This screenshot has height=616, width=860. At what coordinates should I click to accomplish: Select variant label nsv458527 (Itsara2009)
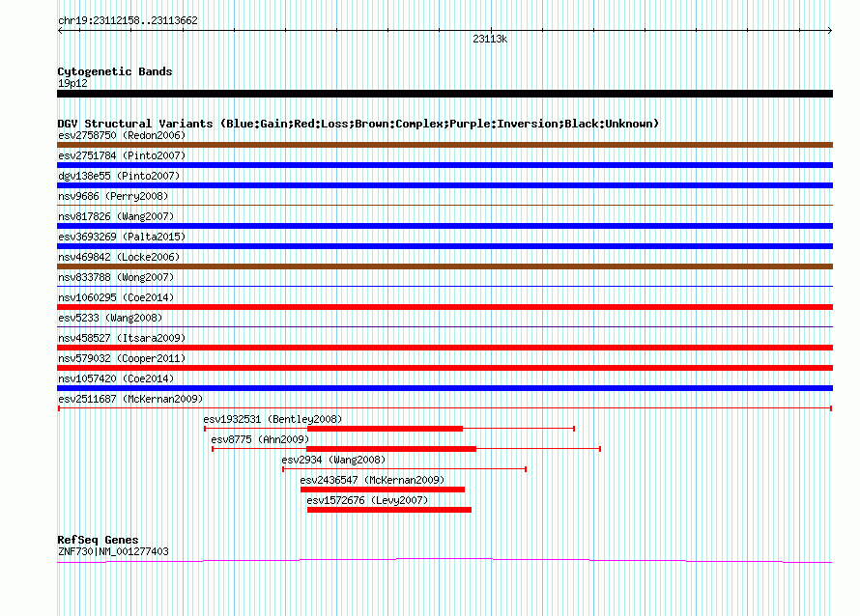tap(122, 338)
